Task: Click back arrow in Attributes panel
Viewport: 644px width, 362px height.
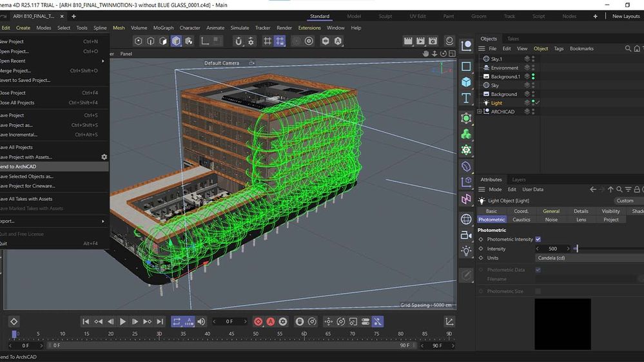Action: [x=592, y=189]
